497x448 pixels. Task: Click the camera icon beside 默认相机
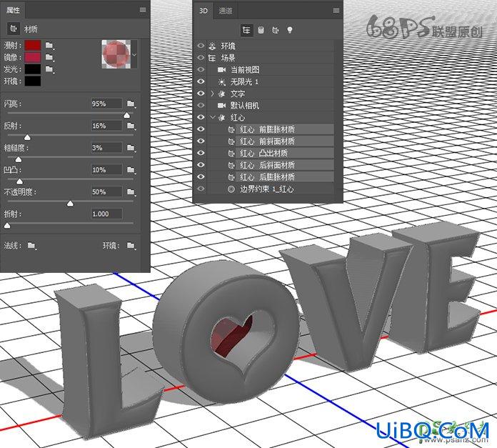click(221, 105)
